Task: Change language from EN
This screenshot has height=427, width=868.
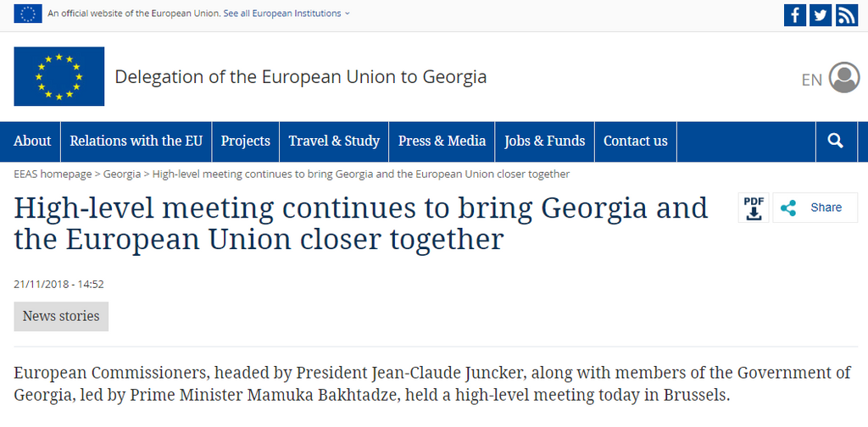Action: click(811, 80)
